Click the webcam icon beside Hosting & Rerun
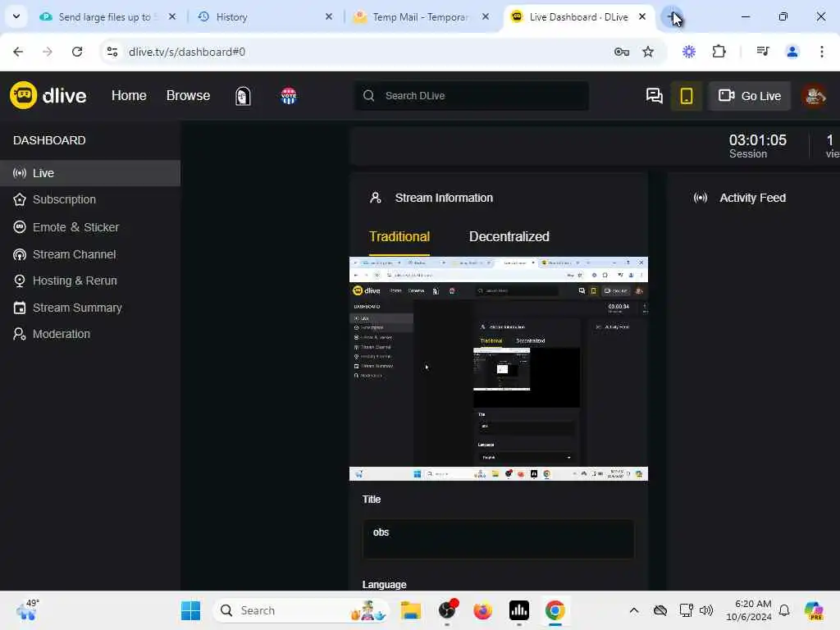Screen dimensions: 840x630 coord(20,281)
